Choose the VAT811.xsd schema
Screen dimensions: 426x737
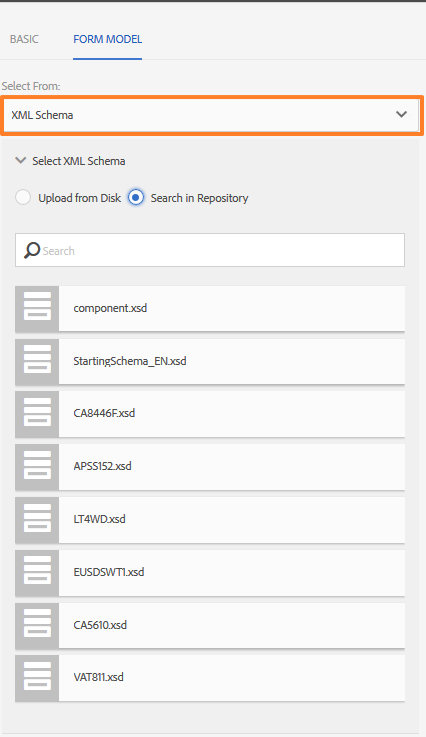tap(210, 678)
